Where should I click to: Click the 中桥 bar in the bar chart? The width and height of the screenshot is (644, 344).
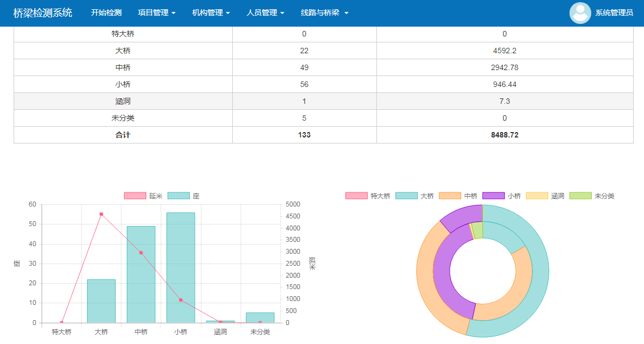point(141,277)
